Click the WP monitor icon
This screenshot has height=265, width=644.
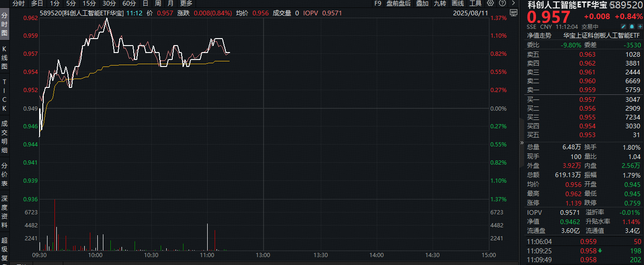pos(513,13)
